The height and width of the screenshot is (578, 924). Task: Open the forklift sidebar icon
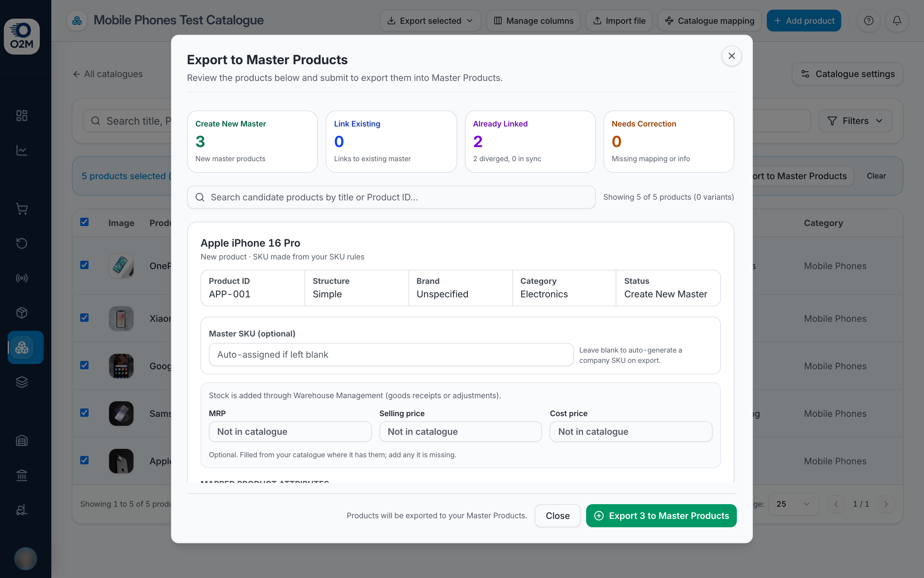click(x=22, y=510)
